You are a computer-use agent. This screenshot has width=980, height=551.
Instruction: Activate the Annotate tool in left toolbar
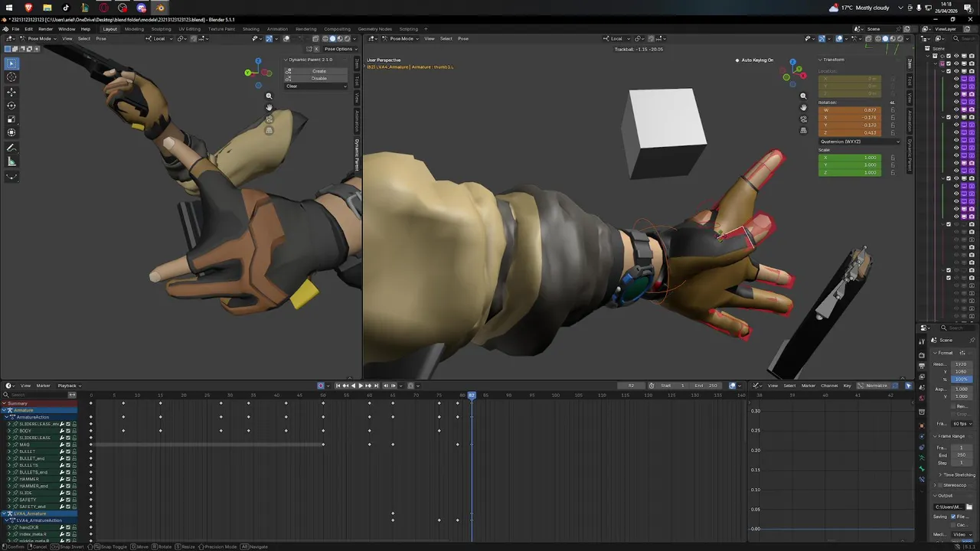click(x=11, y=148)
